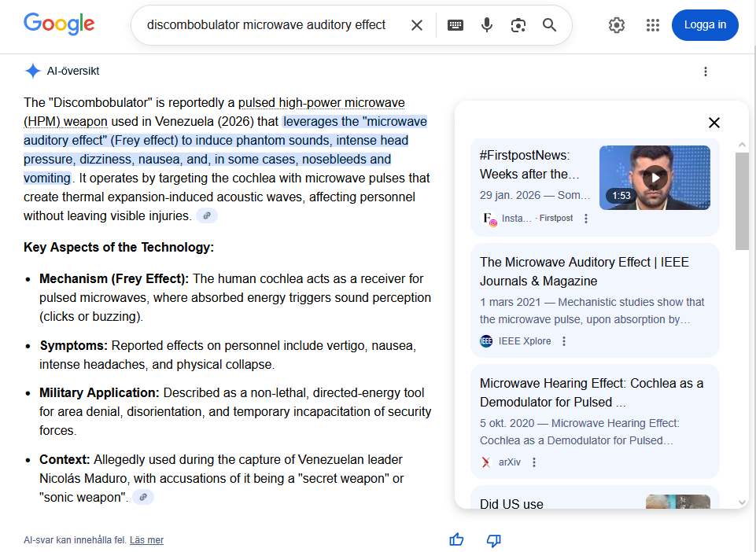The image size is (756, 552).
Task: Click the AI-översikt sparkle icon
Action: (x=33, y=71)
